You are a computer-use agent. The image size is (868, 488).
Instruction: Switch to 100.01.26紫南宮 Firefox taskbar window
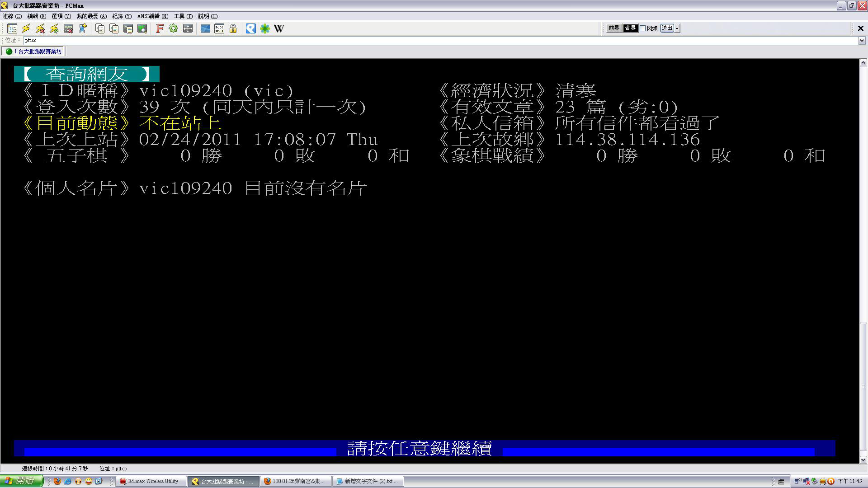[296, 481]
